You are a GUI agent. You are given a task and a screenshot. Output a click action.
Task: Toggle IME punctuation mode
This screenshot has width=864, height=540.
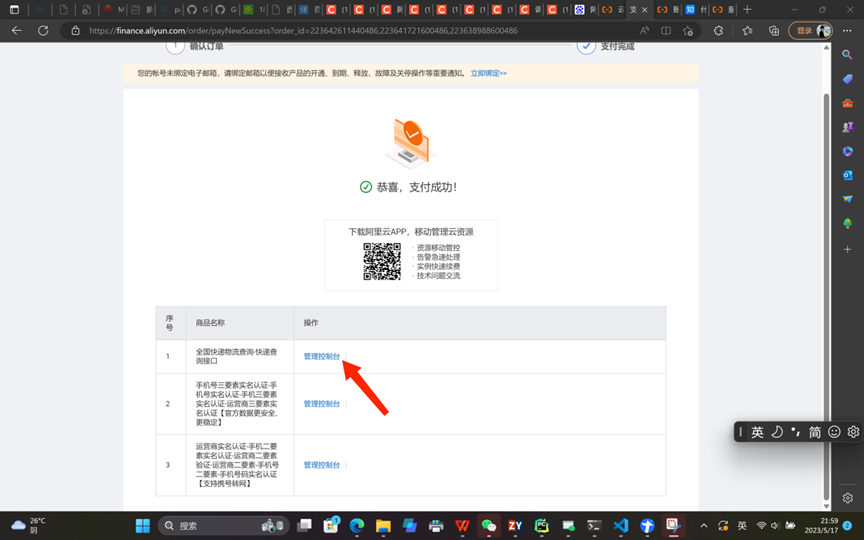pos(795,432)
